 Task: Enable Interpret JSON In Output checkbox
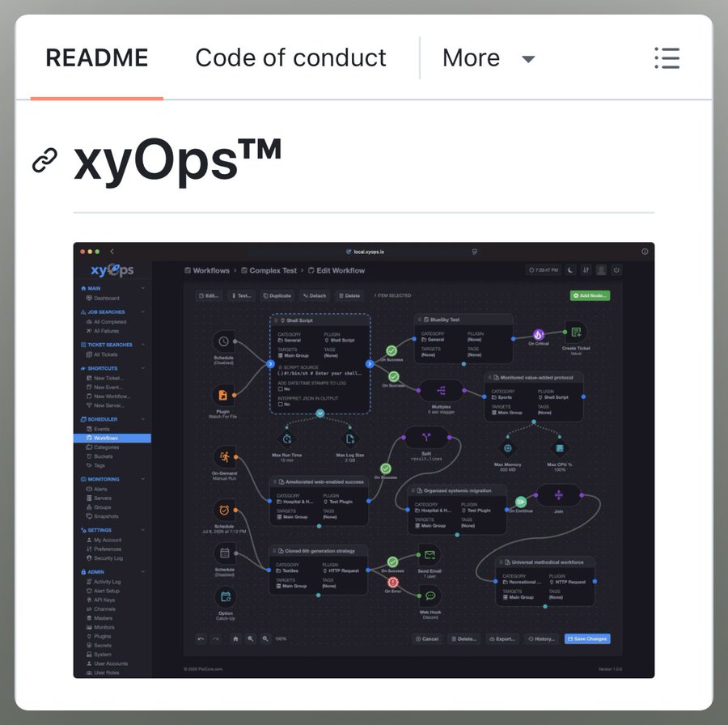coord(281,405)
